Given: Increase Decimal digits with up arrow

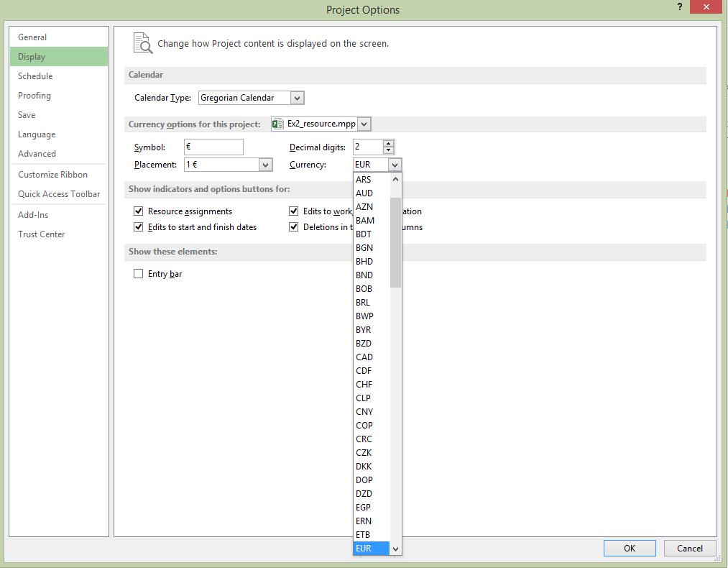Looking at the screenshot, I should pyautogui.click(x=388, y=144).
